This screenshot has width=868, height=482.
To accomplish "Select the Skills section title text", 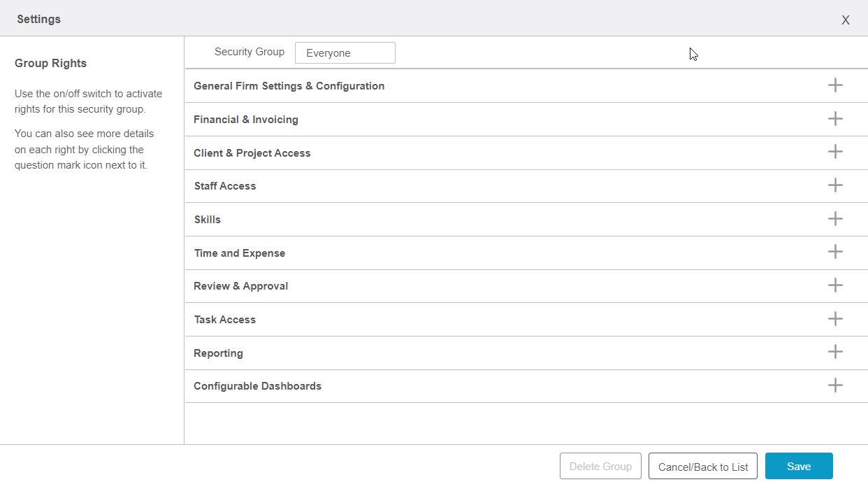I will [207, 220].
